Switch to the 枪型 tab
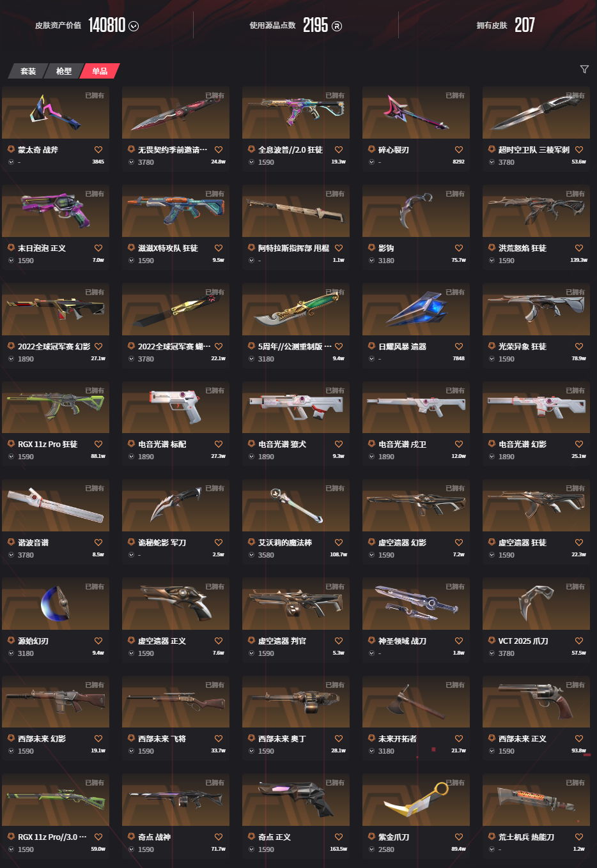The height and width of the screenshot is (868, 597). [64, 71]
